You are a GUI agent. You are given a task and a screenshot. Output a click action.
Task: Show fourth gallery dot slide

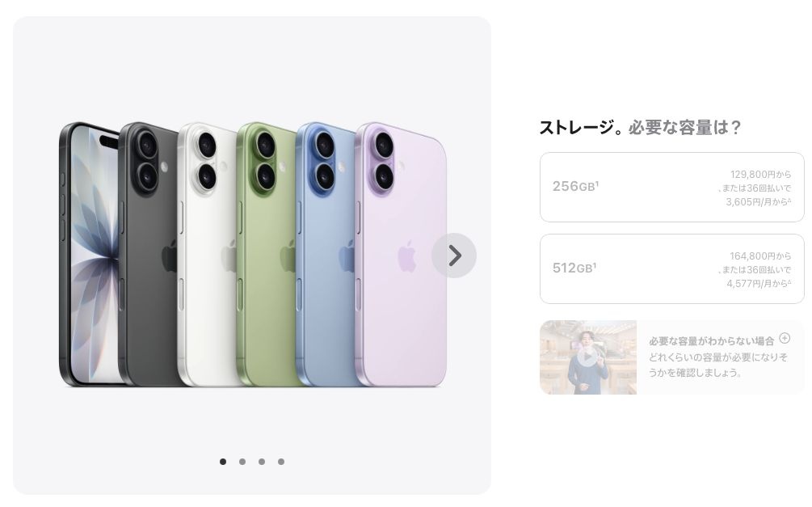(x=280, y=462)
